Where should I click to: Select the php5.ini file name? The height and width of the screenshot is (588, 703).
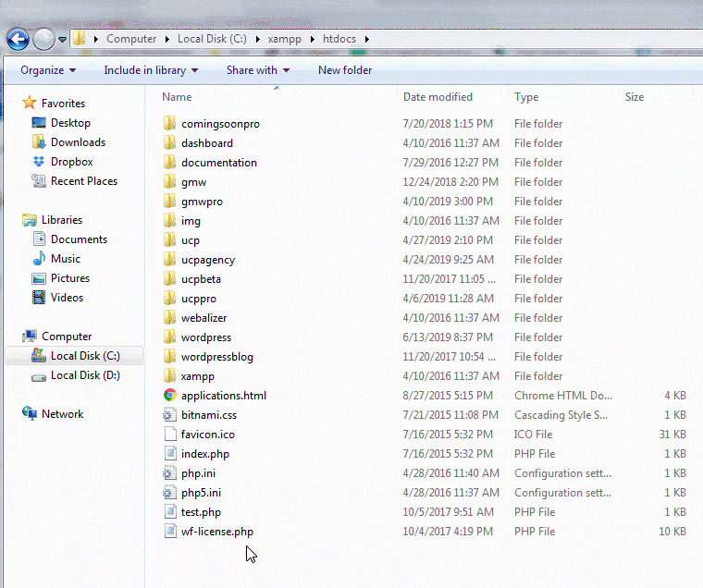point(201,493)
